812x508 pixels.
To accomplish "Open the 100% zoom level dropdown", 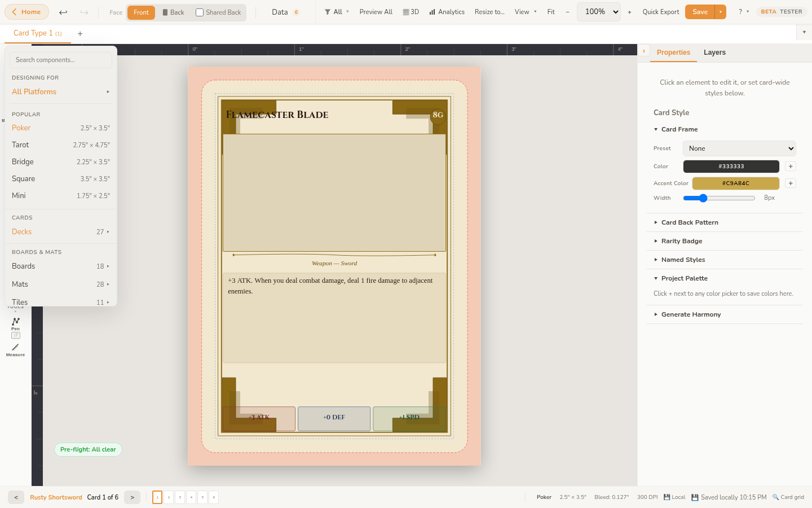I will coord(599,12).
